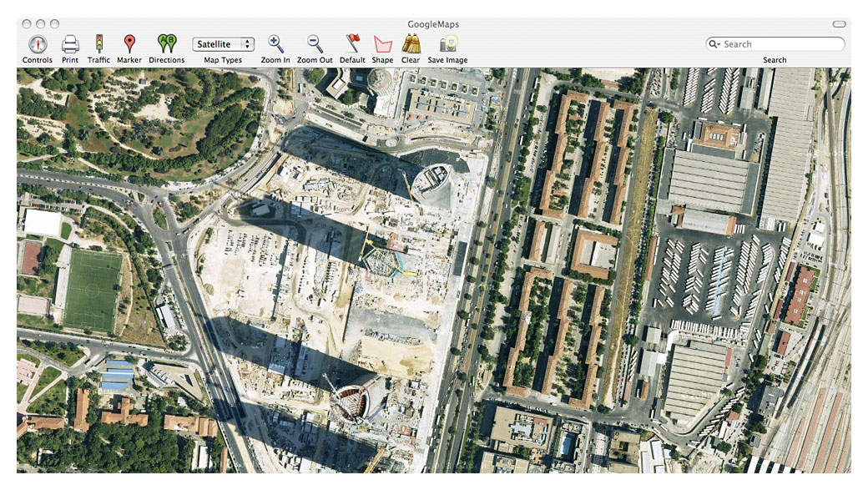Click the oval tower rooftop on map
The width and height of the screenshot is (868, 490).
pos(433,183)
